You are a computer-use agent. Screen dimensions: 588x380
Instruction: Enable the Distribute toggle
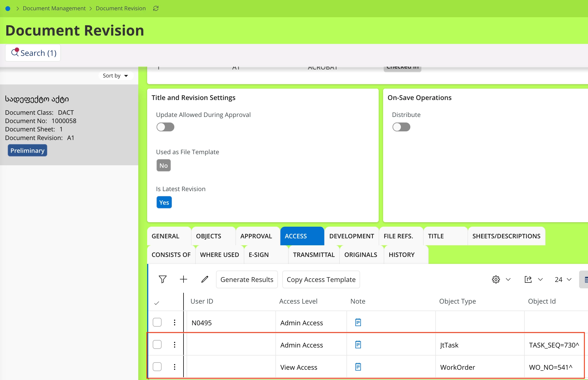[401, 127]
